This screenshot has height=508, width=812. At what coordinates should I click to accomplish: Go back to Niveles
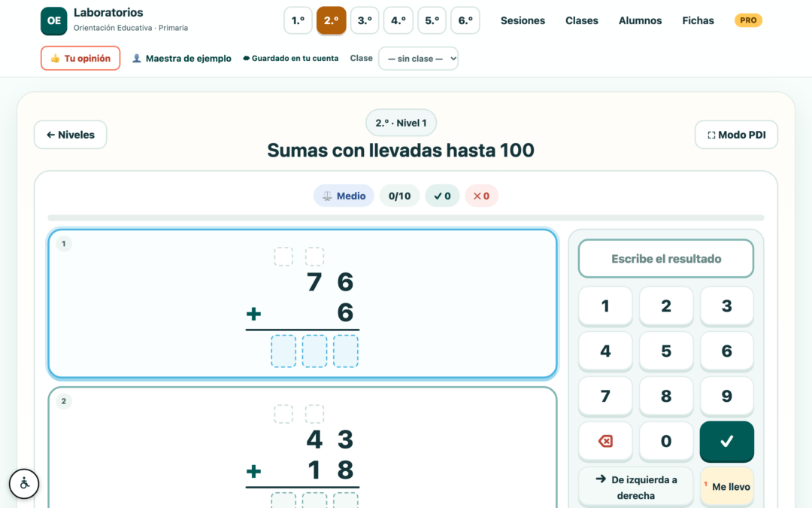tap(71, 135)
